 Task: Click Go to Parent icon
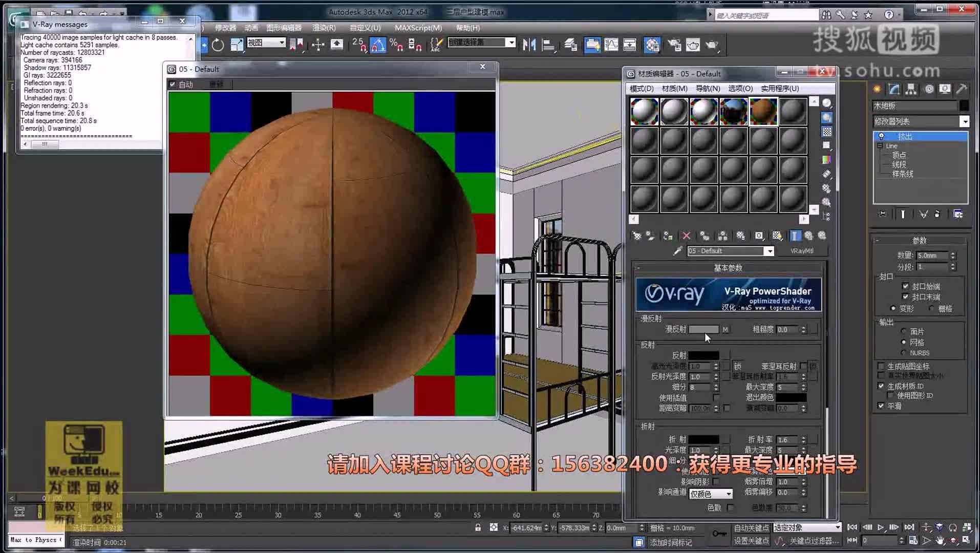click(x=808, y=236)
